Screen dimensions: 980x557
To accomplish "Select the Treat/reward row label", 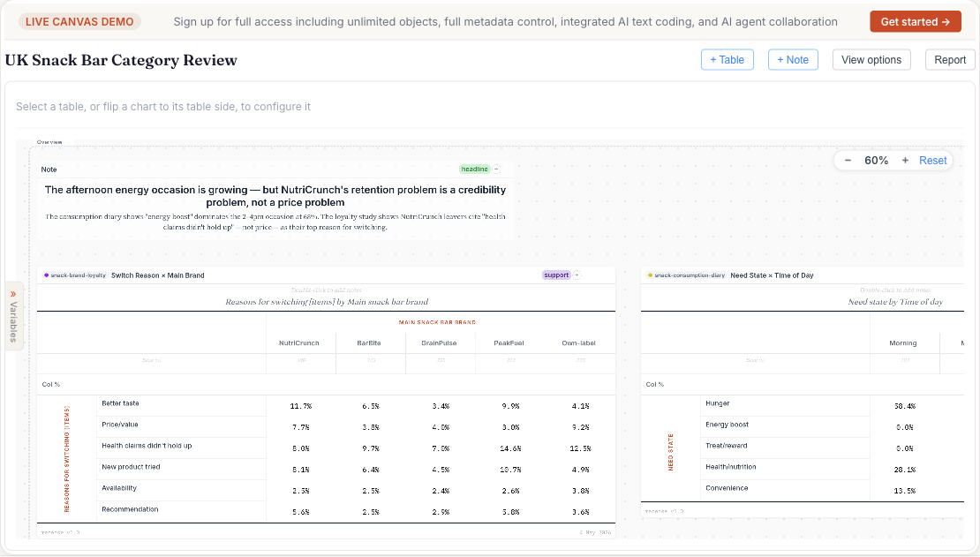I will coord(727,446).
